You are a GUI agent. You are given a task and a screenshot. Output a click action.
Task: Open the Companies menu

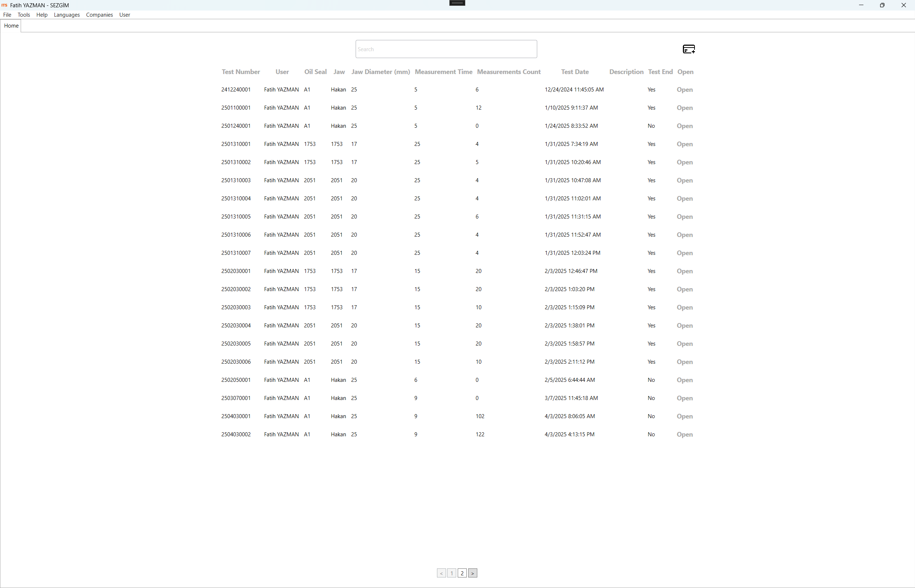coord(99,15)
